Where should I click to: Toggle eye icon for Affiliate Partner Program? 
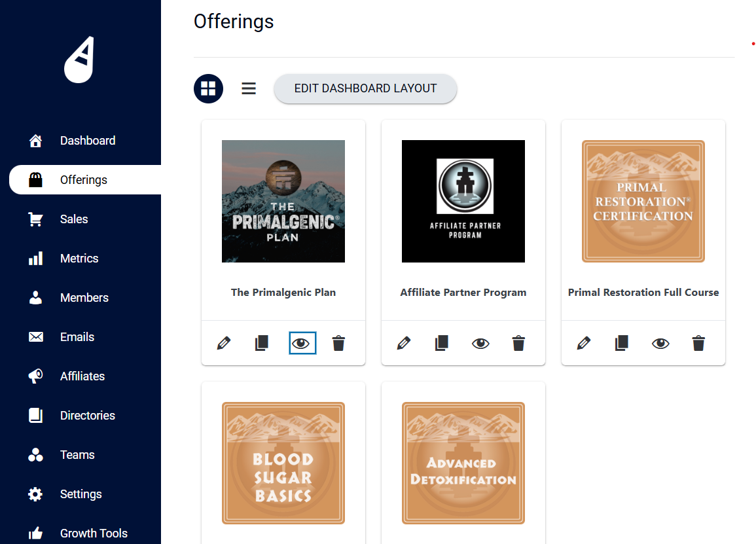point(480,343)
